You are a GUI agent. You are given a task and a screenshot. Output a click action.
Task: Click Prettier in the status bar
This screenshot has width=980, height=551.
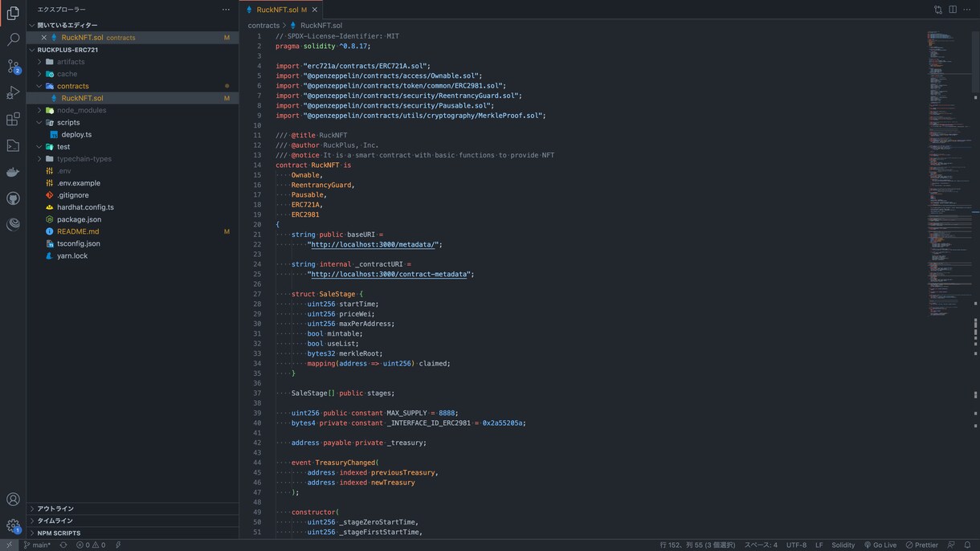point(921,545)
